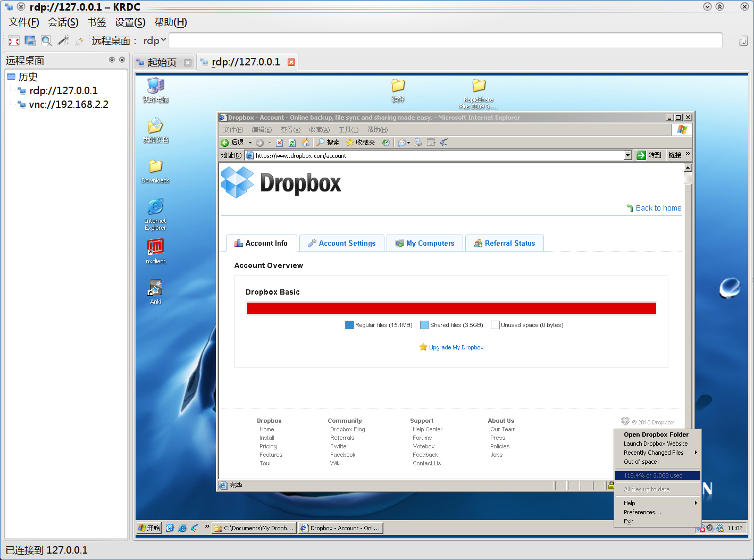Click the KRDC fullscreen toolbar icon

(x=14, y=41)
